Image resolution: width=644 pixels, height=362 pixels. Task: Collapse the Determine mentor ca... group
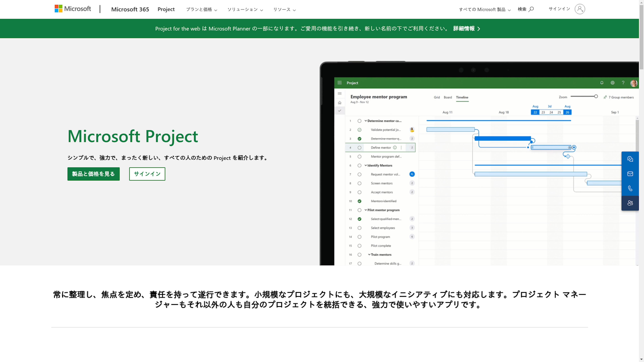(x=365, y=121)
